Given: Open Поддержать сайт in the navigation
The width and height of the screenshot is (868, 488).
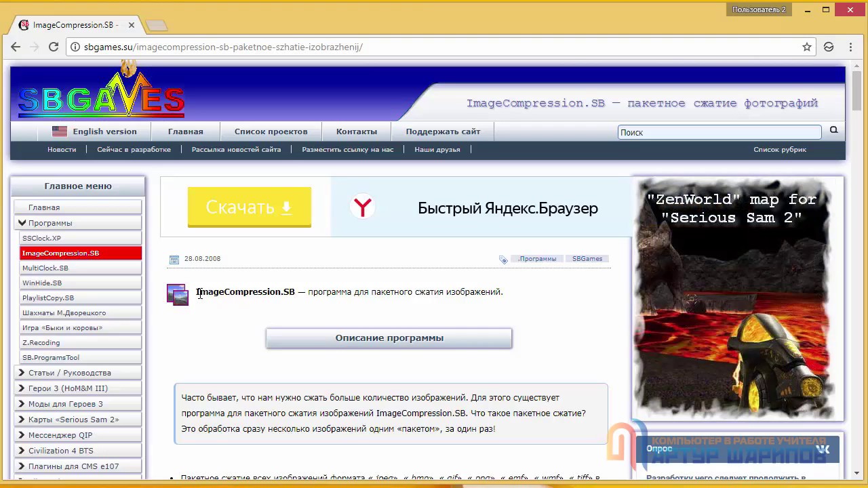Looking at the screenshot, I should click(443, 131).
